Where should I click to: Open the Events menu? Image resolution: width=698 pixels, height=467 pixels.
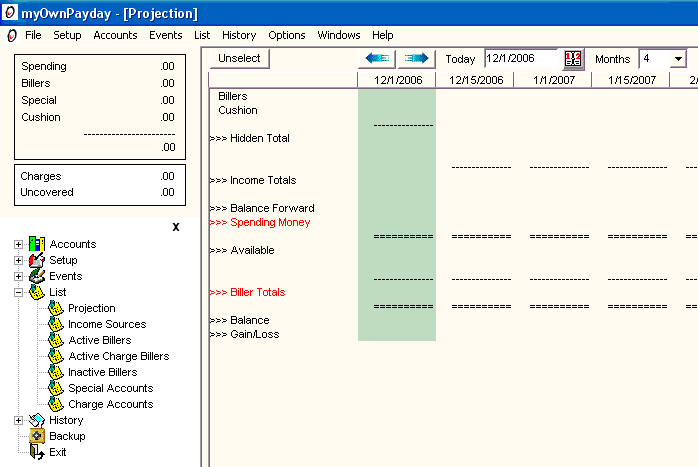[x=166, y=35]
